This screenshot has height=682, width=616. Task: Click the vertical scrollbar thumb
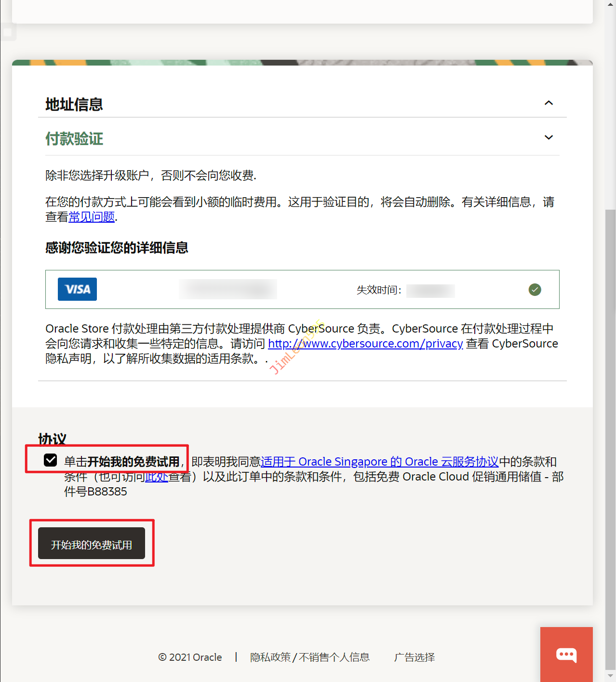coord(610,434)
